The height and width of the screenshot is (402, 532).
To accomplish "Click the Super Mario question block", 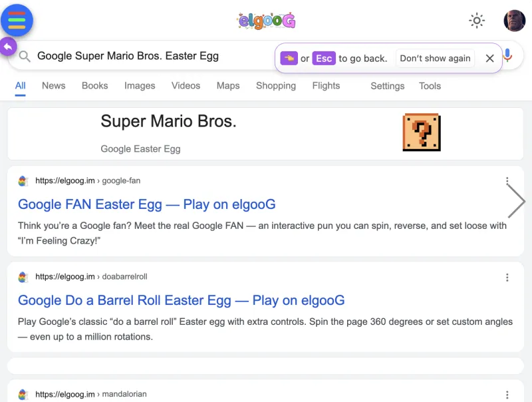I will point(422,132).
